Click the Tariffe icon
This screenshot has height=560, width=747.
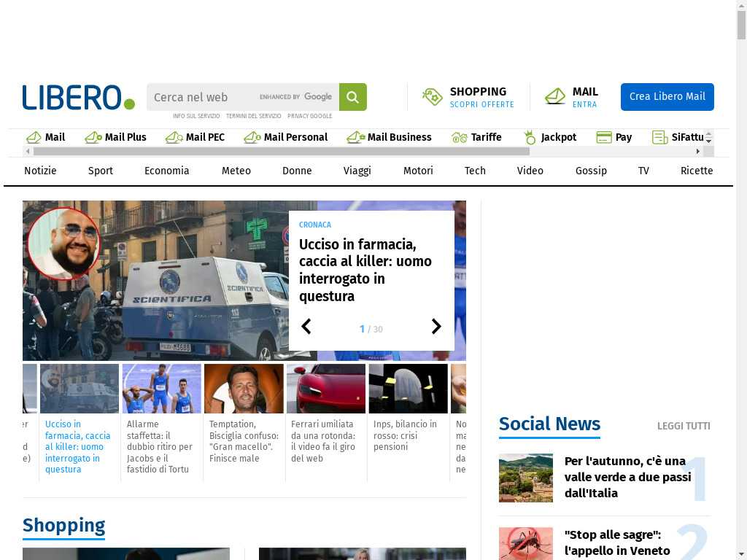pos(460,138)
